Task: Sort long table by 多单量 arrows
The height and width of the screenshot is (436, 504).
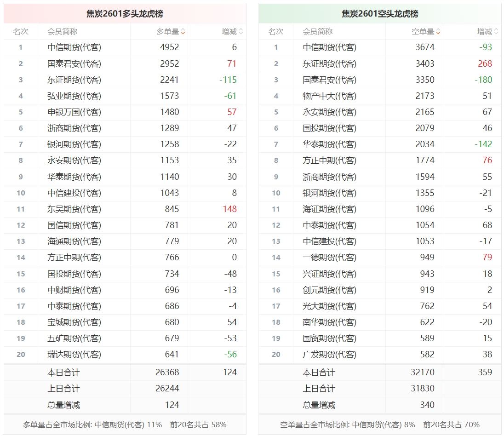Action: [x=183, y=32]
